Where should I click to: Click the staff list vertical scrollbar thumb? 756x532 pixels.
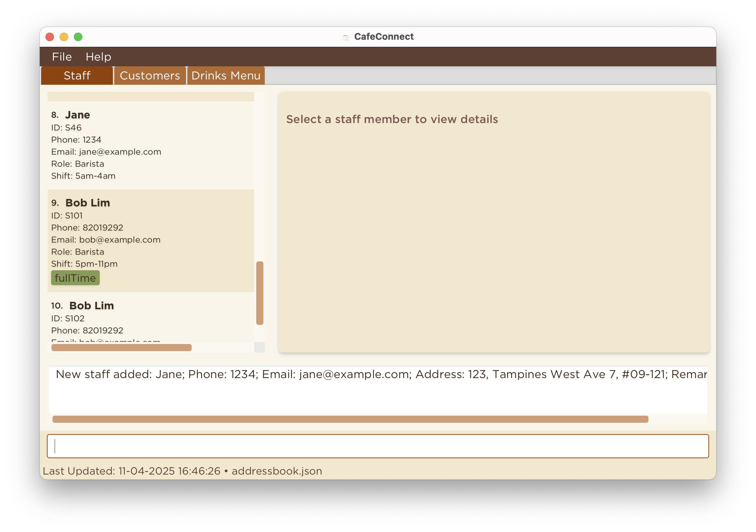260,293
